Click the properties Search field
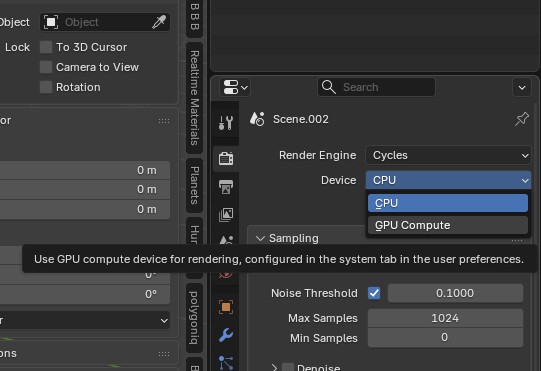Image resolution: width=541 pixels, height=371 pixels. coord(376,87)
